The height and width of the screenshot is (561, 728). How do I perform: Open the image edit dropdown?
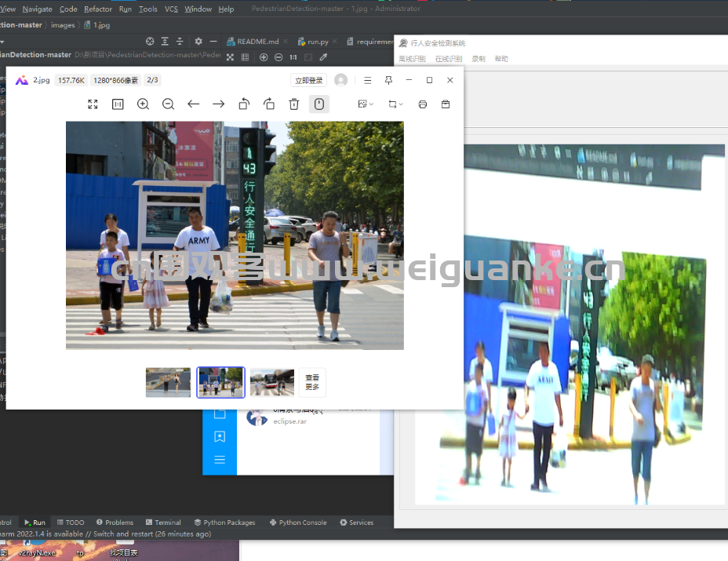point(366,104)
